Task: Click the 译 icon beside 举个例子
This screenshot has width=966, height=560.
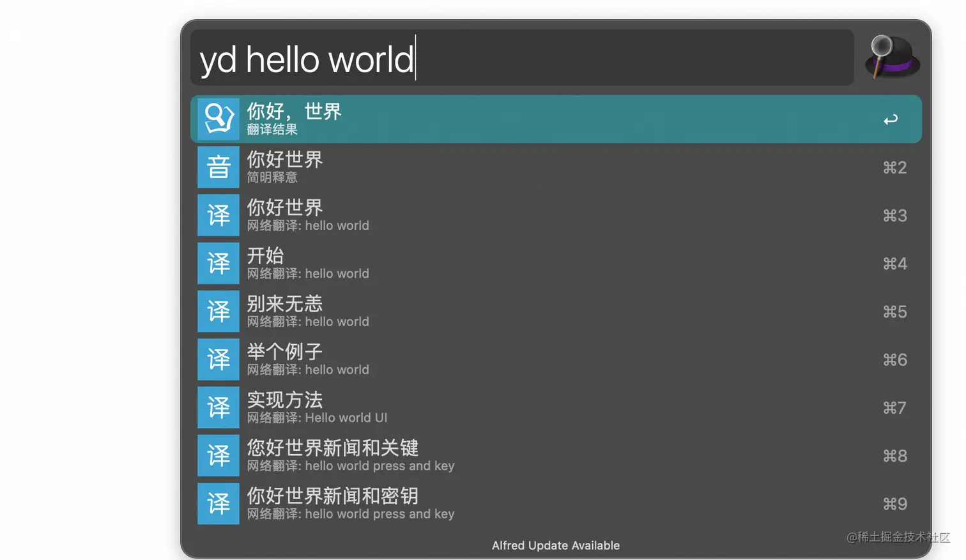Action: tap(218, 359)
